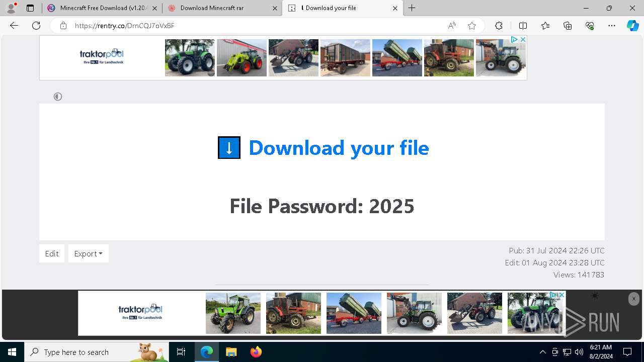Open Copilot sidebar icon
Image resolution: width=644 pixels, height=362 pixels.
tap(632, 26)
